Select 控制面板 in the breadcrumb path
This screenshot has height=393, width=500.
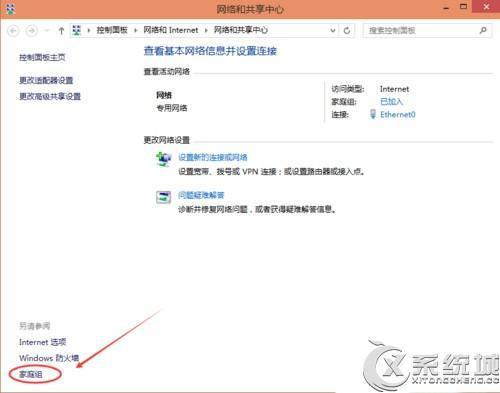(x=112, y=30)
